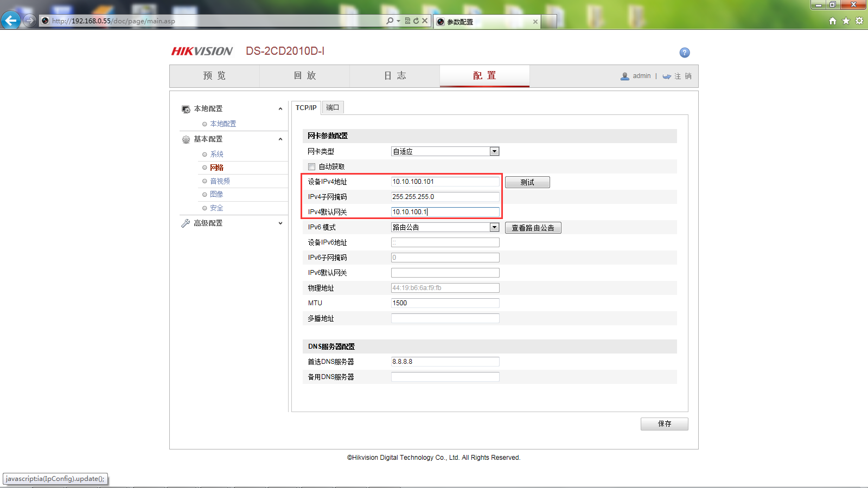Click the favorites star icon
Image resolution: width=868 pixels, height=488 pixels.
pos(846,21)
